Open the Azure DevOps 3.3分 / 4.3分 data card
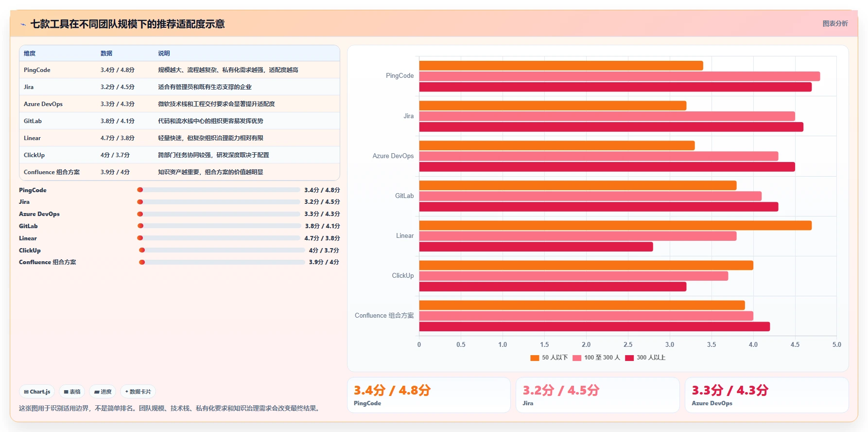Viewport: 868px width, 432px height. (766, 395)
